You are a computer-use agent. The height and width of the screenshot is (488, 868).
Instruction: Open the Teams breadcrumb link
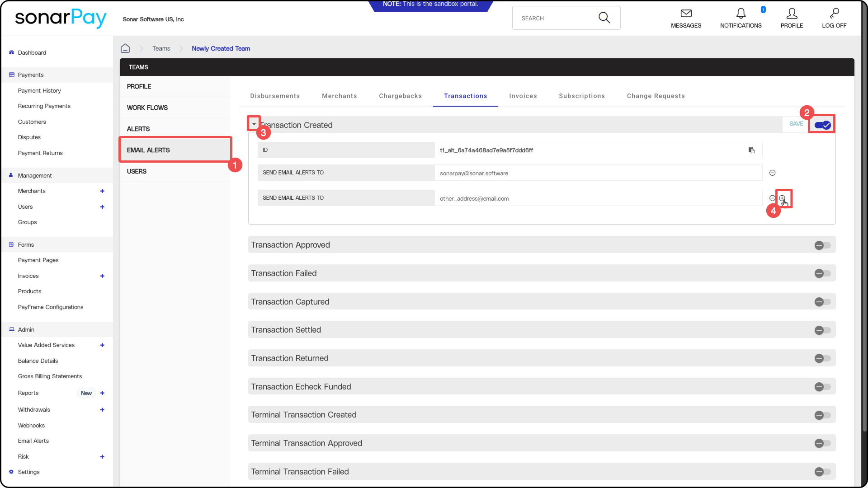coord(161,48)
